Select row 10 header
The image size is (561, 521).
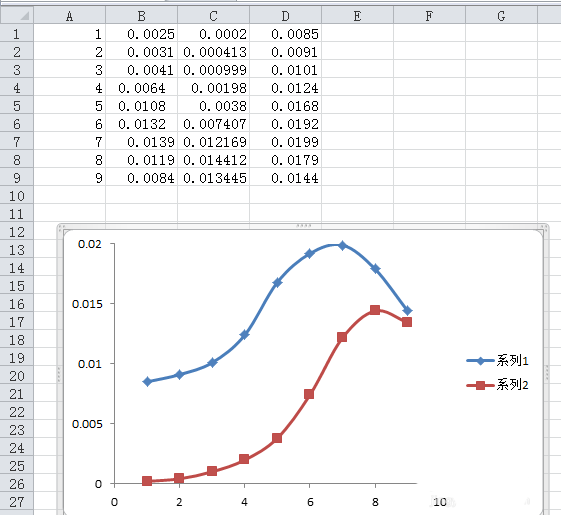17,195
